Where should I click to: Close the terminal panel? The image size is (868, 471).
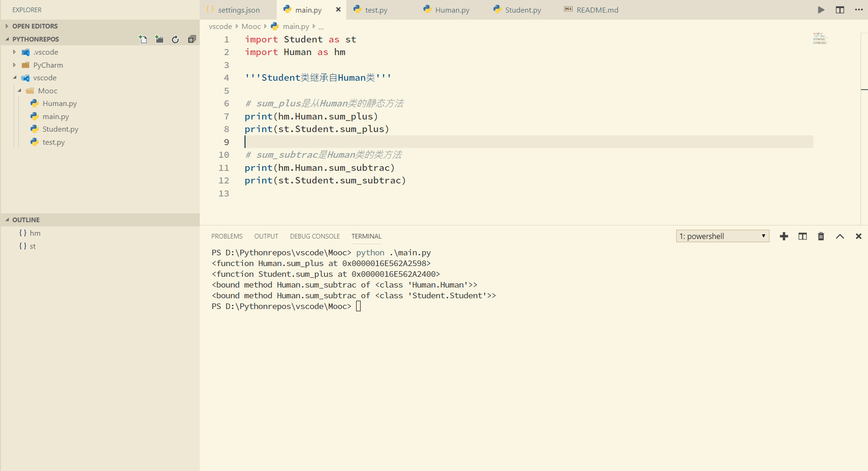point(858,236)
